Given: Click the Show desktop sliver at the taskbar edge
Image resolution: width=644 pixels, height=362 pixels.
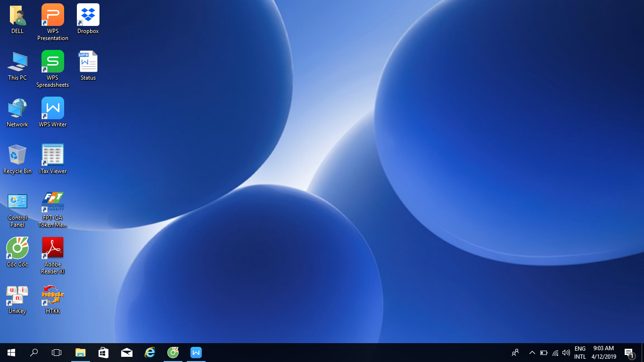Looking at the screenshot, I should [x=643, y=353].
